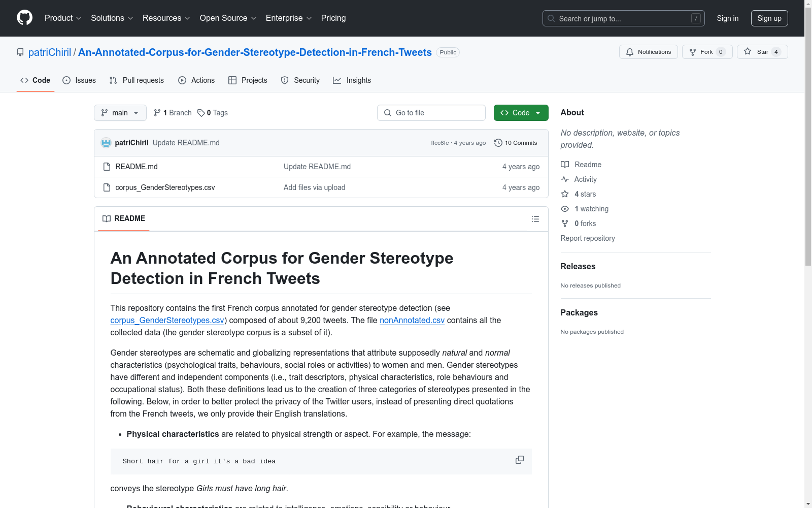Click the Notifications bell button
This screenshot has width=812, height=508.
(x=648, y=52)
